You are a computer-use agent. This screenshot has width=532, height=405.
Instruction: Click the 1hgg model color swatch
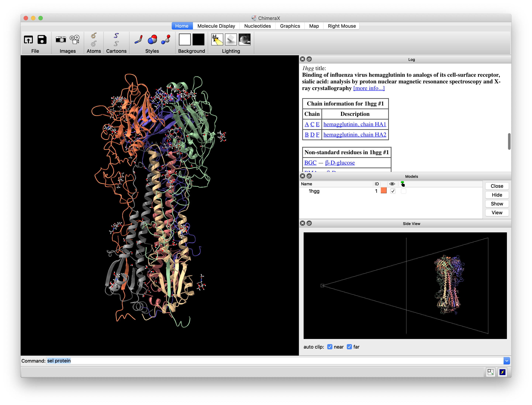pos(384,191)
